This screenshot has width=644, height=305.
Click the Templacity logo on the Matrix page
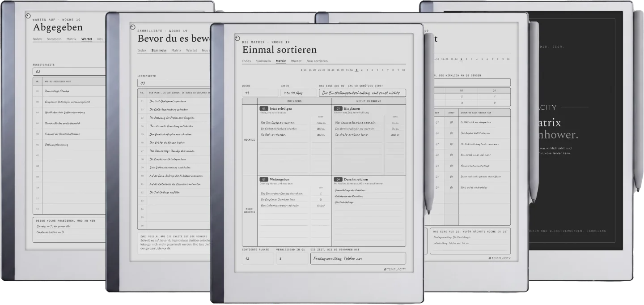(394, 269)
